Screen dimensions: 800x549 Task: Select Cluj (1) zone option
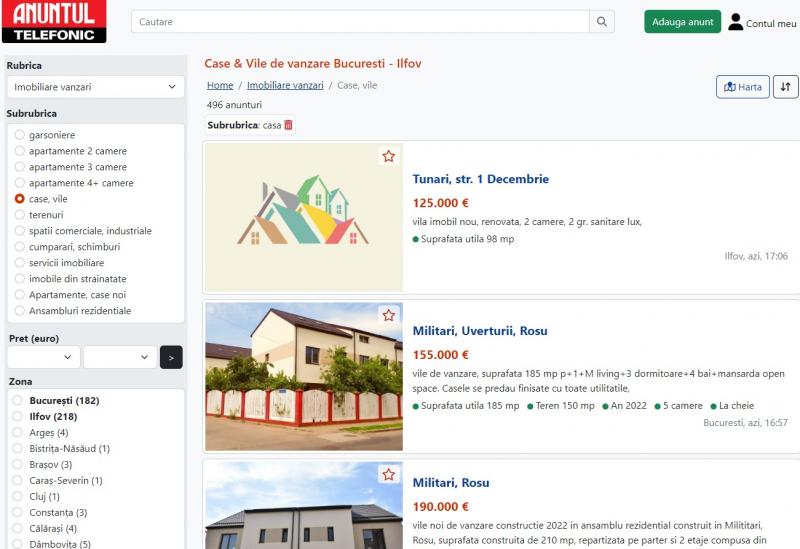tap(17, 496)
